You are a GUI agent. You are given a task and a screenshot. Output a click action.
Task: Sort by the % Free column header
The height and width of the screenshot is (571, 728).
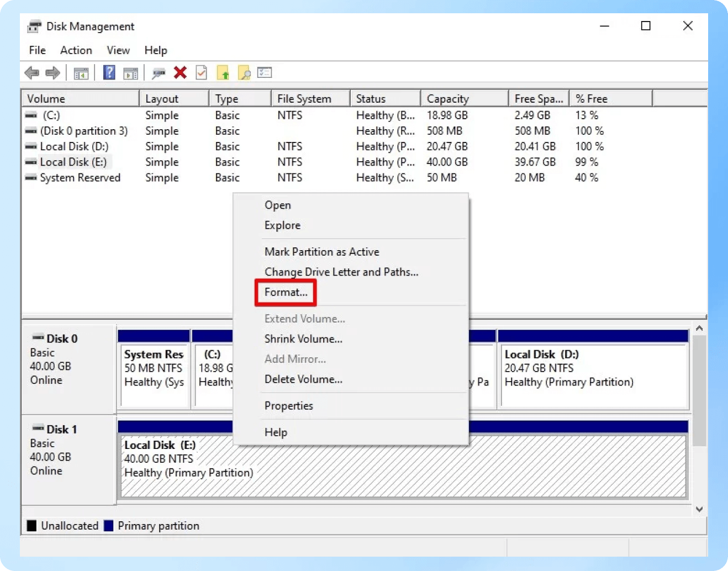click(x=611, y=99)
